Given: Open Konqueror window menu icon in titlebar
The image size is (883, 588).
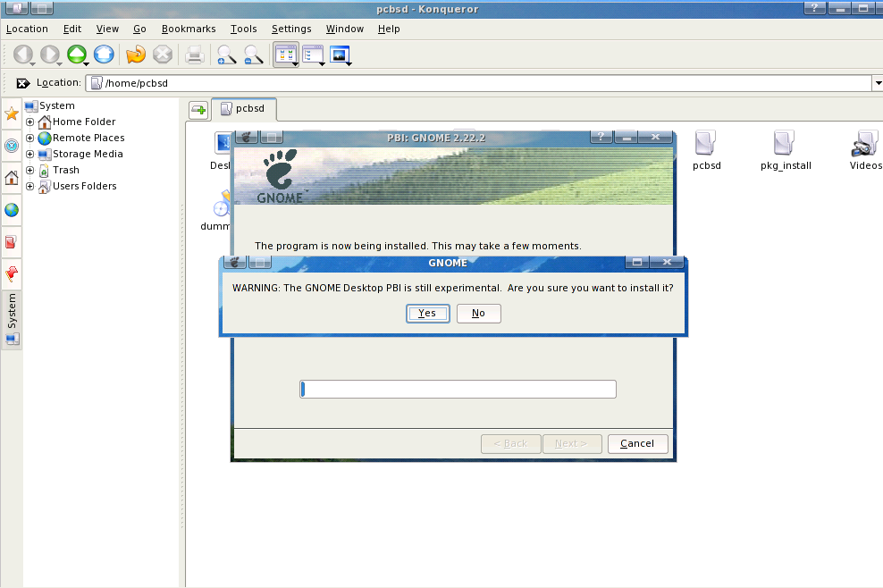Looking at the screenshot, I should coord(16,8).
